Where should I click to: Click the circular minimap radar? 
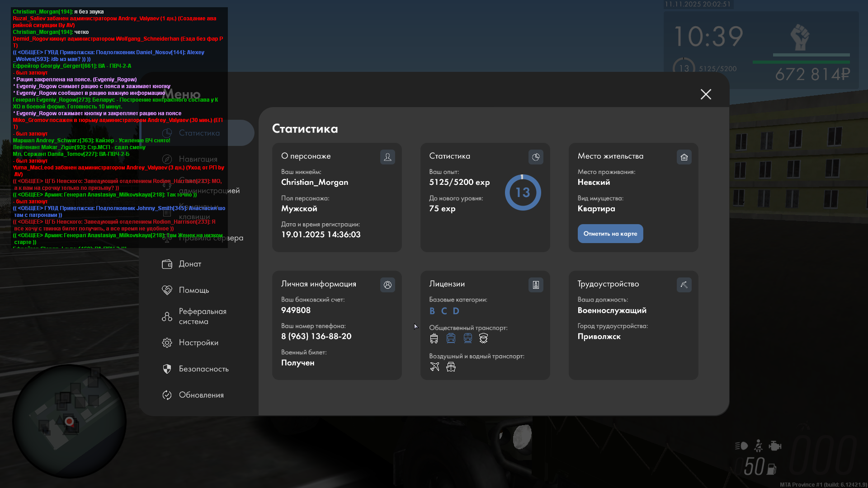click(69, 422)
